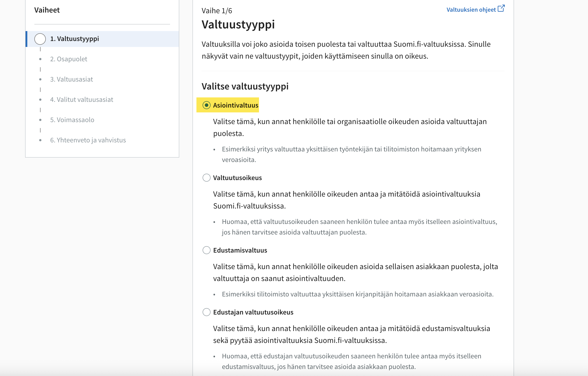Click the Valitse valtuustyyppi subheading
The height and width of the screenshot is (376, 588).
click(245, 86)
